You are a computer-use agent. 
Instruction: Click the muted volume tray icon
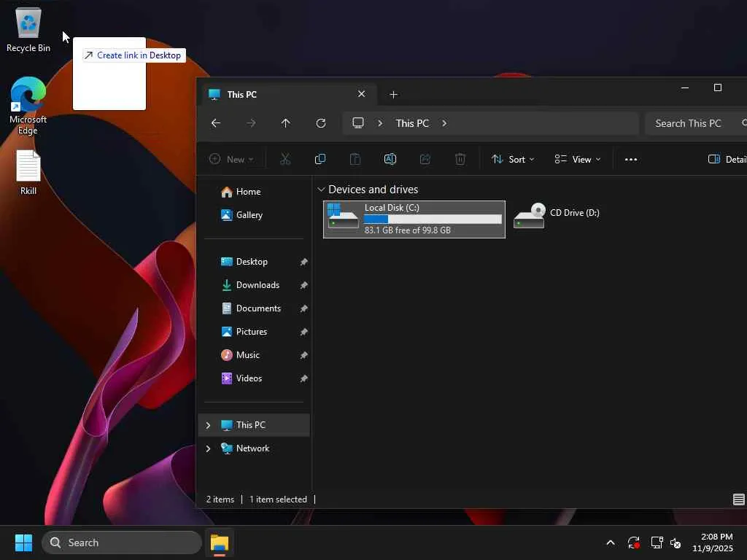click(x=676, y=542)
